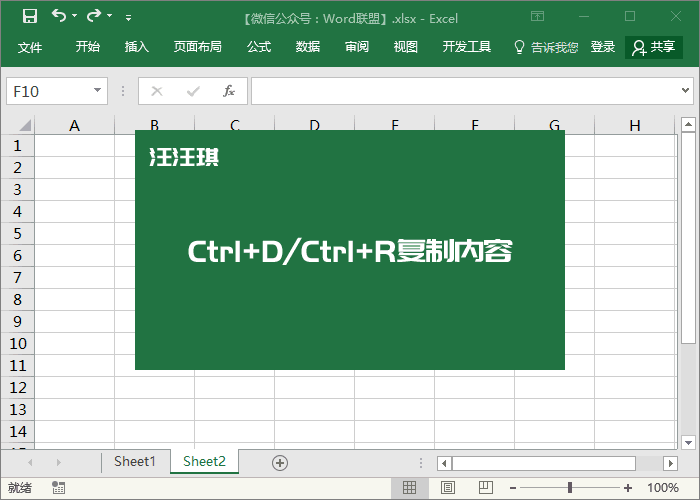Click inside the formula bar input
The height and width of the screenshot is (500, 700).
coord(464,91)
